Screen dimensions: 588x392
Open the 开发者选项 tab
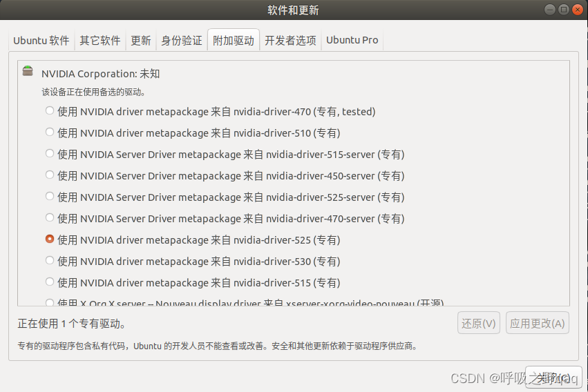pyautogui.click(x=290, y=40)
